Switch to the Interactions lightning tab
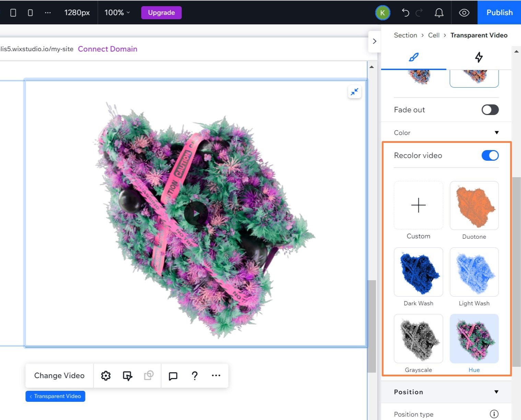 [479, 57]
